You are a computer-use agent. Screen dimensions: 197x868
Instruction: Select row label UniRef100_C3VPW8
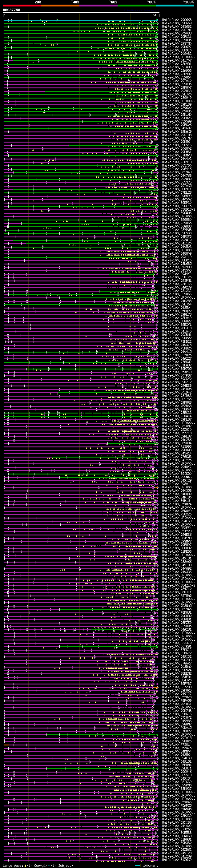[x=177, y=230]
